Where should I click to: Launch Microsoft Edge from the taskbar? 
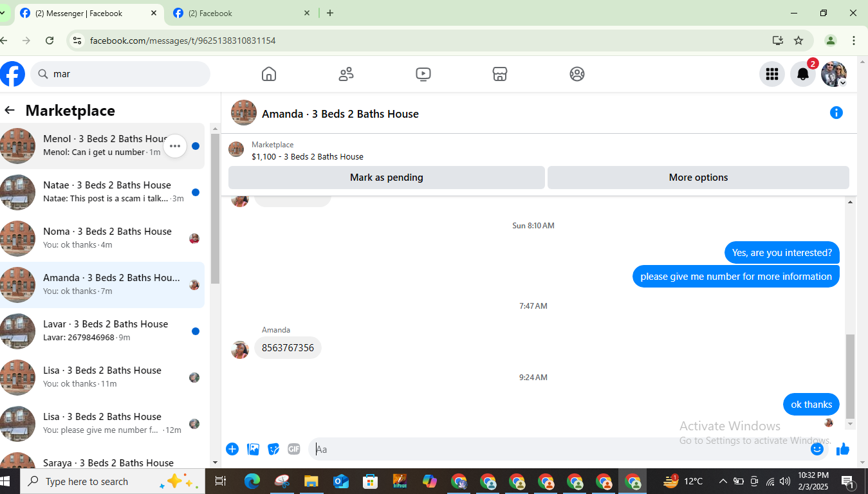point(252,481)
